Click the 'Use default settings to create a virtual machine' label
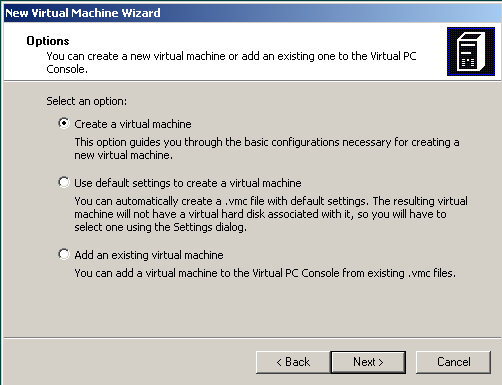The image size is (502, 385). click(188, 183)
